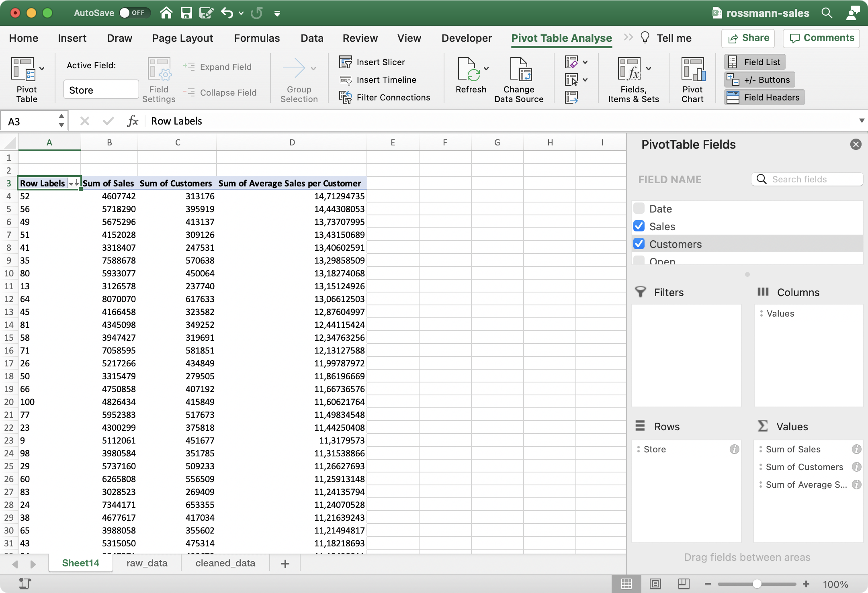Toggle the AutoSave switch
The image size is (868, 593).
134,13
